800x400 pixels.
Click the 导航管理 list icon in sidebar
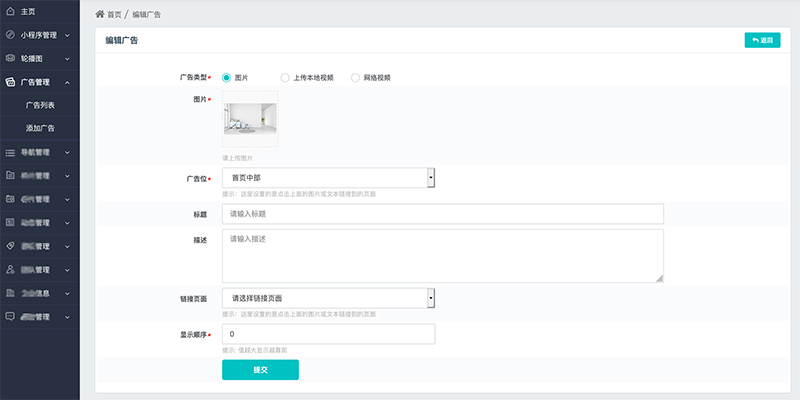(10, 153)
